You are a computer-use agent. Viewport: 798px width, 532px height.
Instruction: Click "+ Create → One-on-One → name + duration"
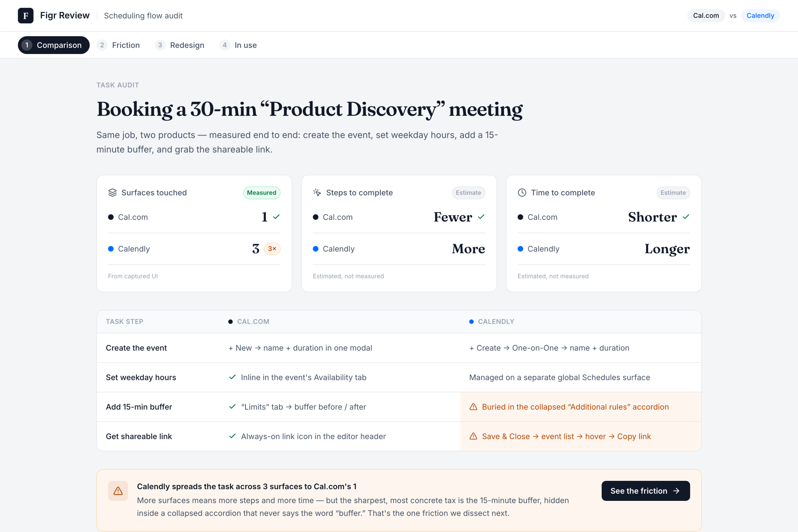[549, 348]
